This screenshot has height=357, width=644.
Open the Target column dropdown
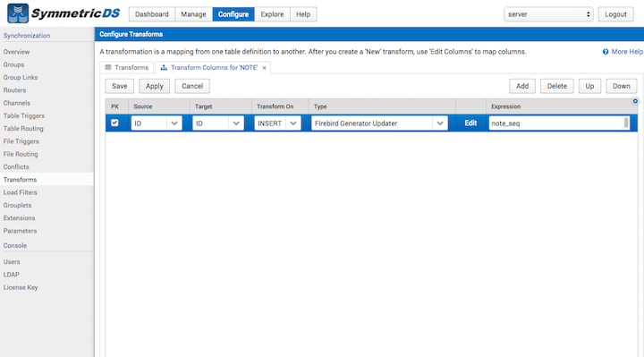236,123
